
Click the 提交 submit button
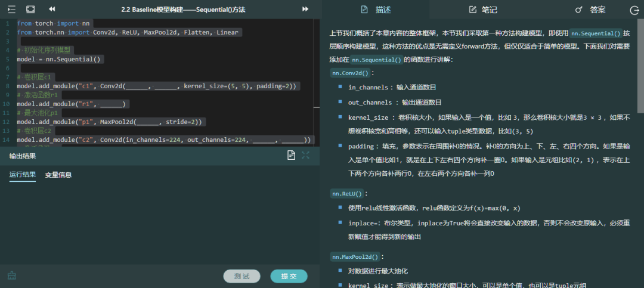(289, 277)
